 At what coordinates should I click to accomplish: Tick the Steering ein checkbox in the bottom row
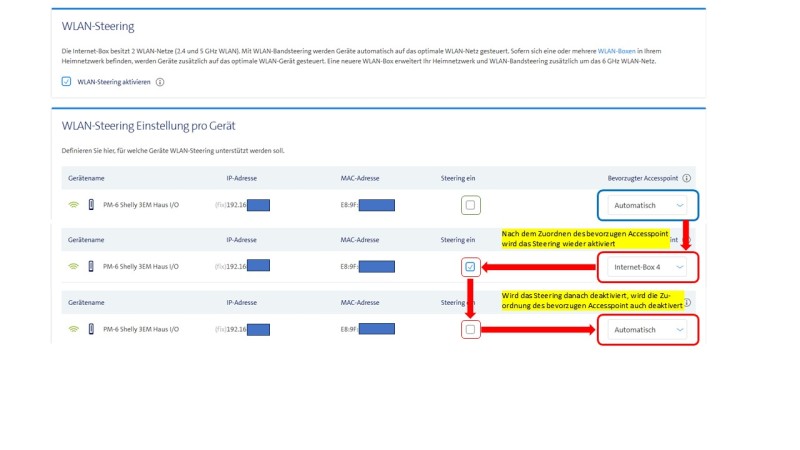(x=471, y=329)
